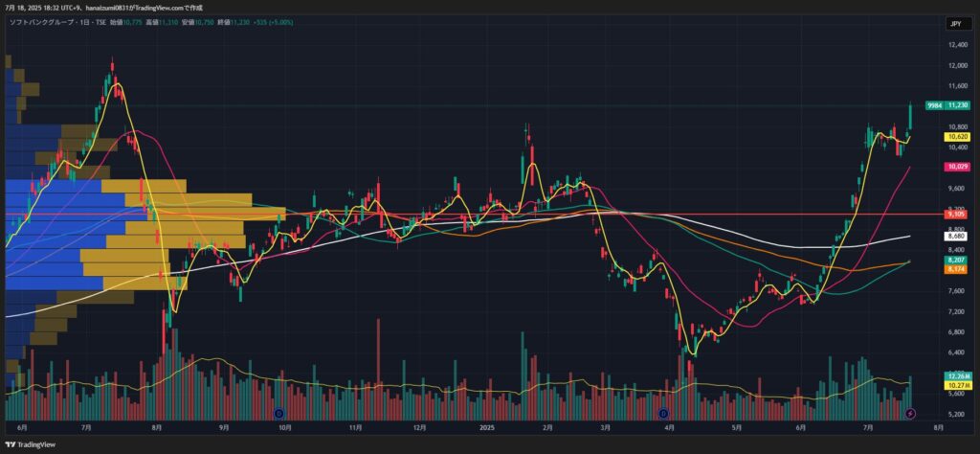The height and width of the screenshot is (454, 980).
Task: Click the +535 (+5.00%) change value
Action: pyautogui.click(x=273, y=22)
